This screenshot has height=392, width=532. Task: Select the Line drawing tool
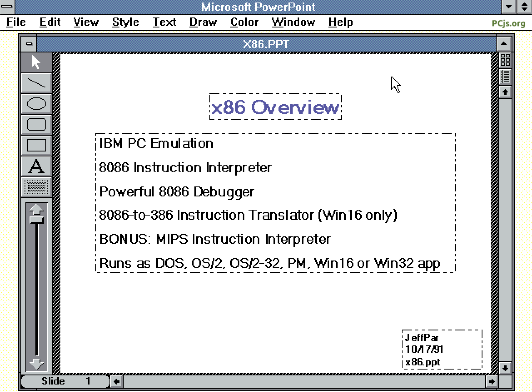[36, 83]
